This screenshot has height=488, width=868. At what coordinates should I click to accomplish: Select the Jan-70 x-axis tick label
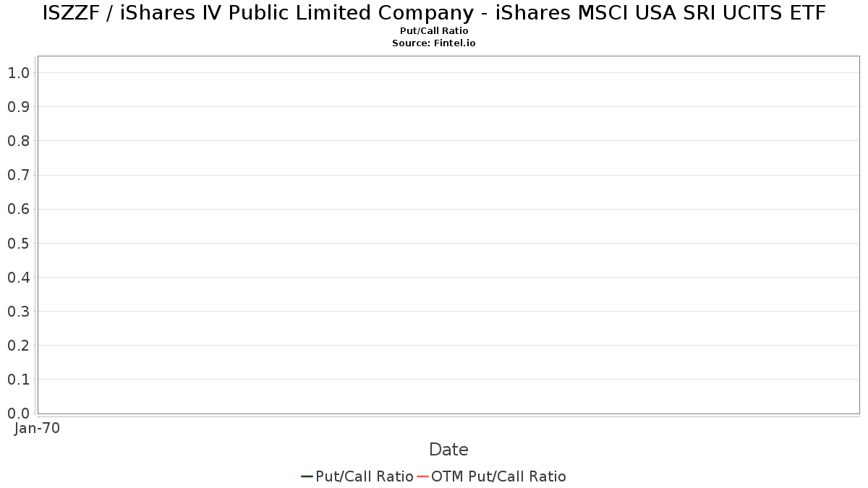click(37, 428)
